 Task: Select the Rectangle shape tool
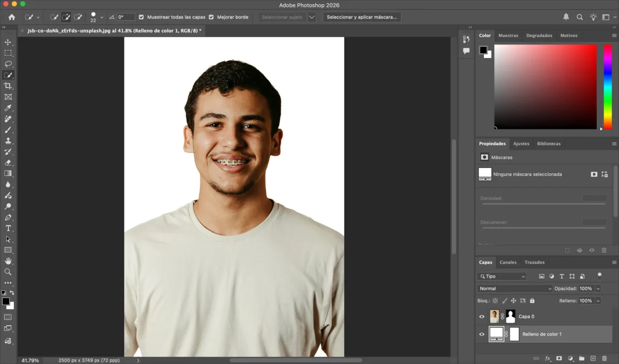point(8,250)
